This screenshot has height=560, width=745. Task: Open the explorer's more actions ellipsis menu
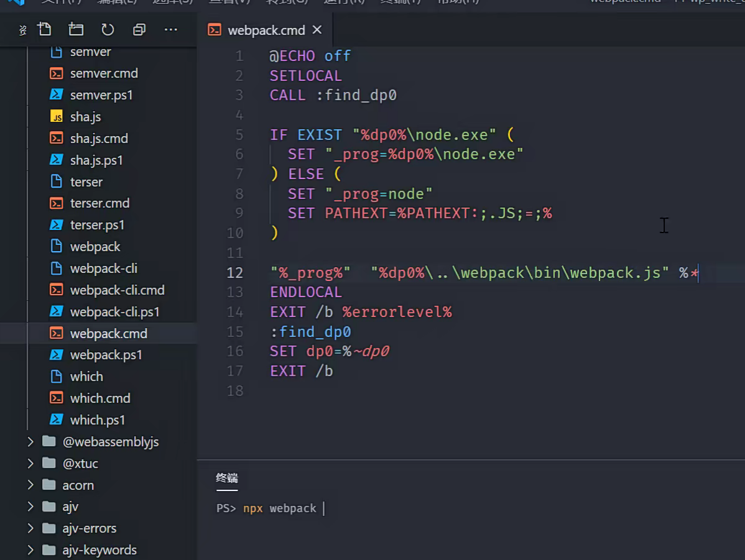click(x=171, y=29)
